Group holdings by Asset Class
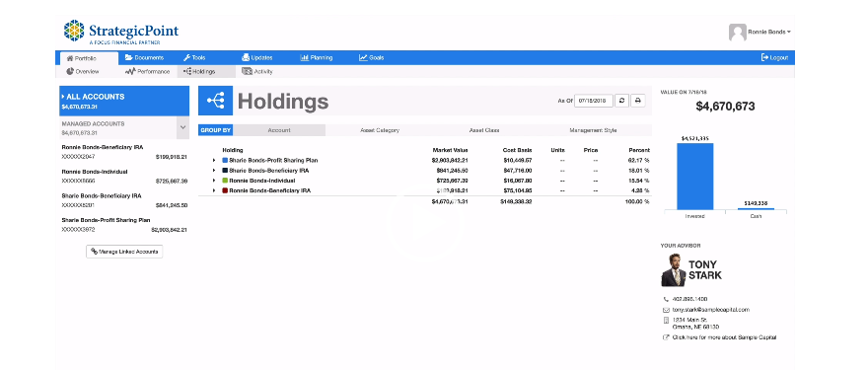The width and height of the screenshot is (868, 370). coord(484,130)
